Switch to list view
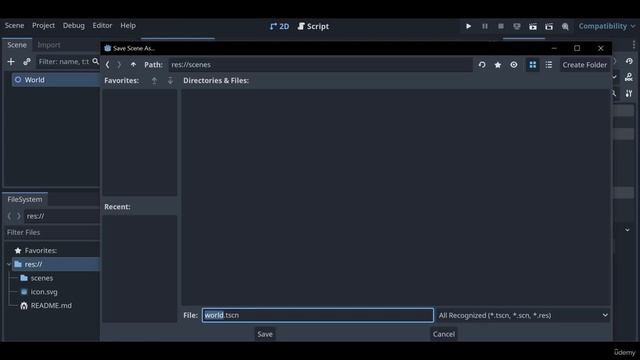640x360 pixels. coord(549,65)
